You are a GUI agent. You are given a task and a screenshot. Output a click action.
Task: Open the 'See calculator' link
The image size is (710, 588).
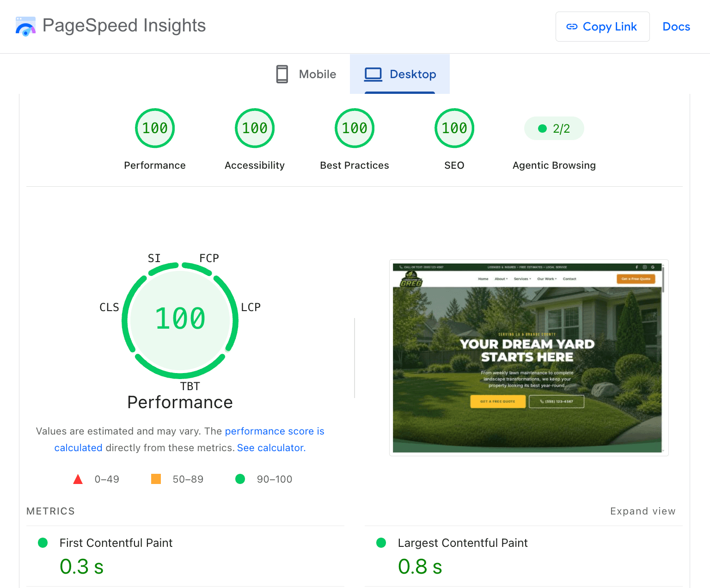coord(270,448)
